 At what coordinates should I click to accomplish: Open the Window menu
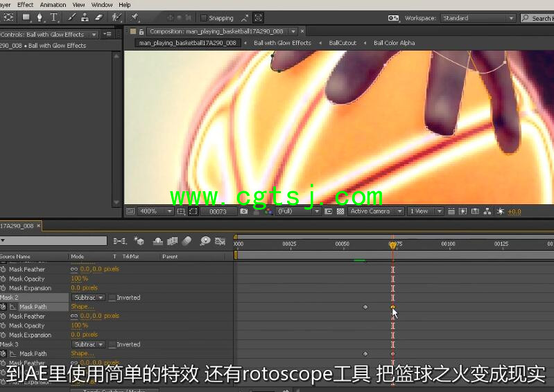(102, 5)
